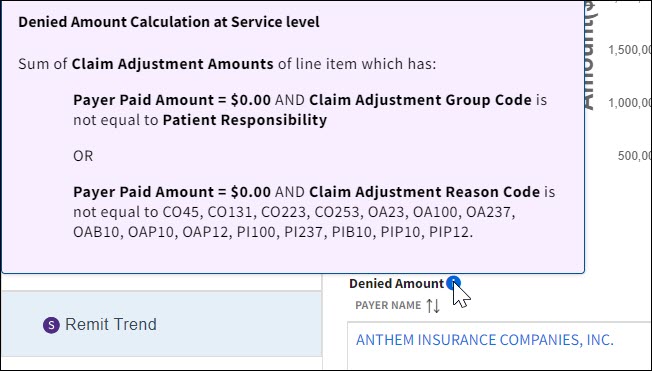Click the 500,00 chart axis label

point(635,156)
